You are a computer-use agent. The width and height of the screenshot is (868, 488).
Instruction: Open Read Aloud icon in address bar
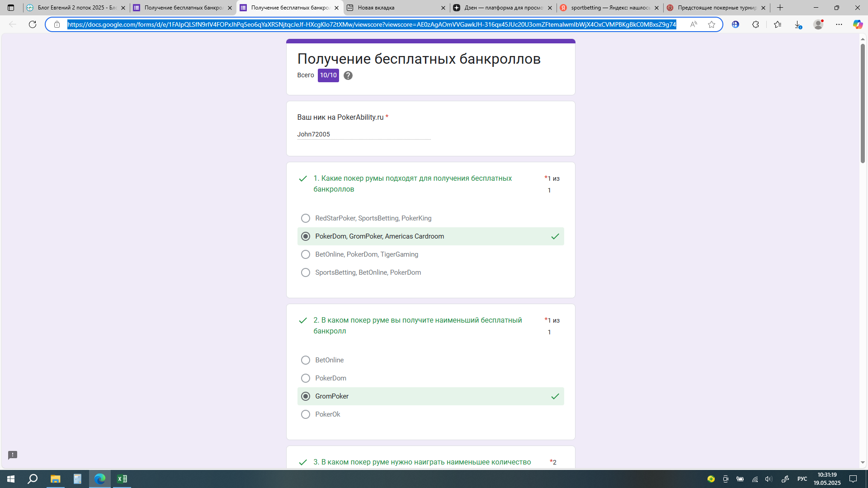[x=693, y=24]
